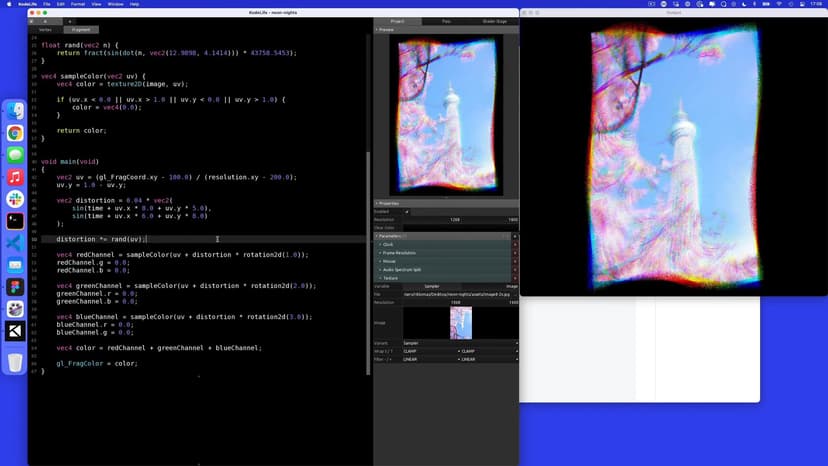
Task: Open Visual Studio Code from dock
Action: pos(15,243)
